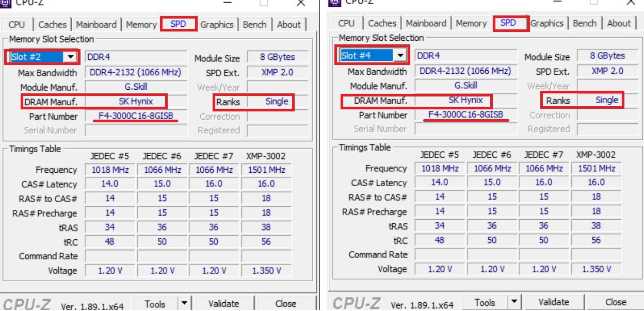Viewport: 644px width, 311px height.
Task: Click 1.350 V XMP voltage in right window
Action: tap(596, 269)
